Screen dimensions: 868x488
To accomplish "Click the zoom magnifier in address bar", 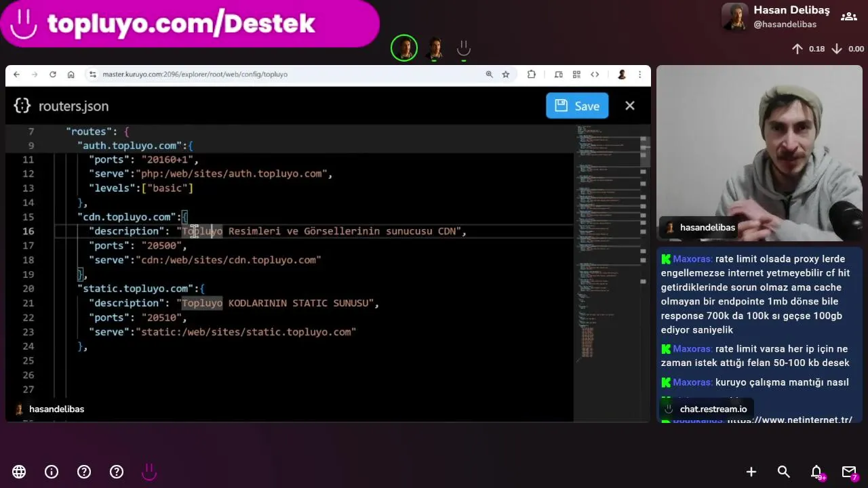I will [x=489, y=75].
